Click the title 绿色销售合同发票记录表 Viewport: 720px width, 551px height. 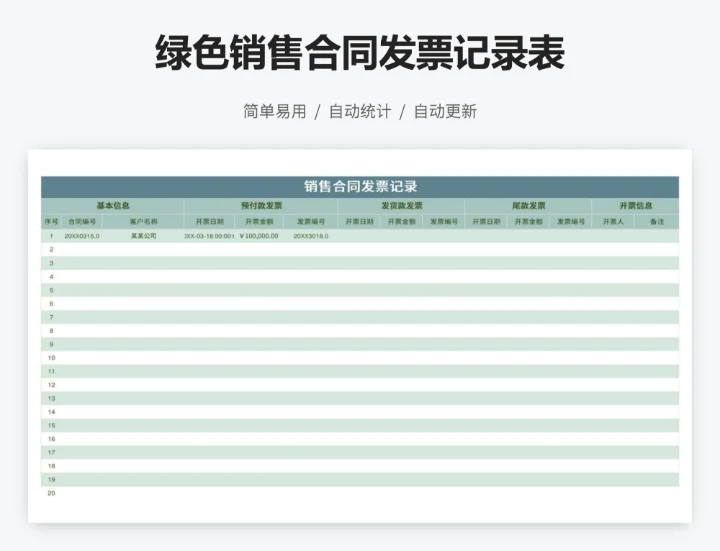360,53
